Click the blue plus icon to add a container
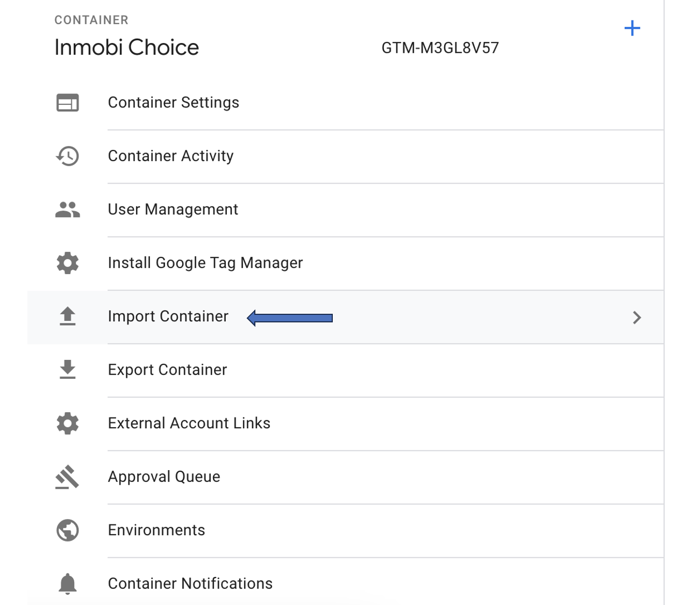Viewport: 700px width, 605px height. pos(632,28)
